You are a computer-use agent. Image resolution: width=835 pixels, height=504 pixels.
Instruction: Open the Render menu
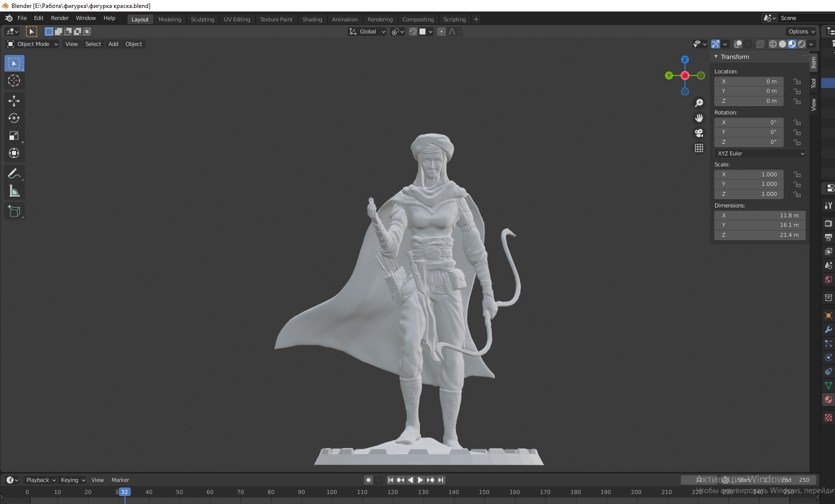pyautogui.click(x=59, y=18)
